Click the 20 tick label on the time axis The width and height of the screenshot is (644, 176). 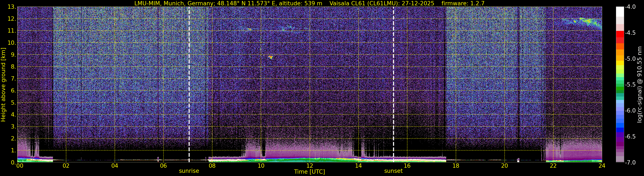tap(505, 166)
